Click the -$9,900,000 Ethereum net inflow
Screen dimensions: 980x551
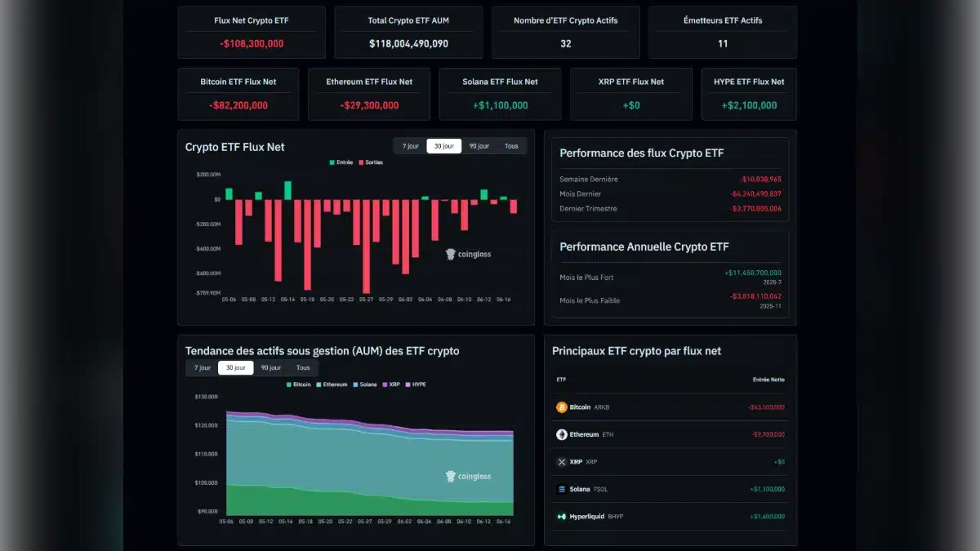click(768, 434)
